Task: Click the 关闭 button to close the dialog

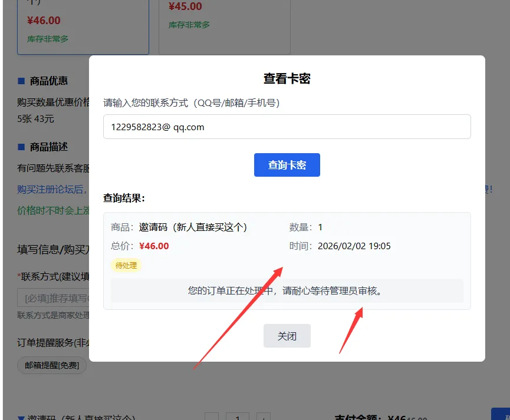Action: tap(287, 336)
